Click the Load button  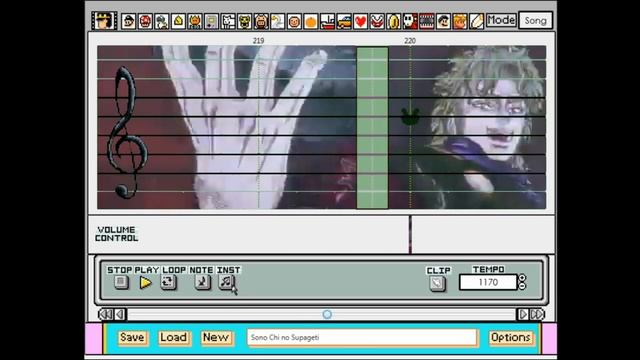(174, 337)
